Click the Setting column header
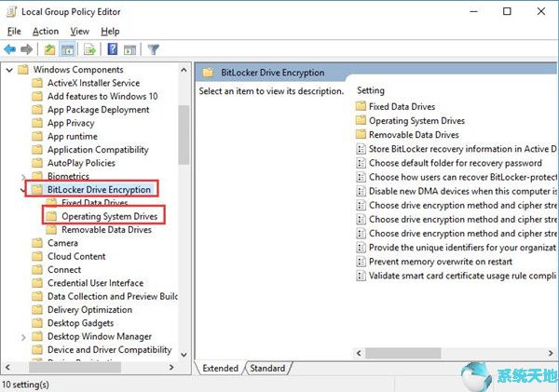The height and width of the screenshot is (392, 559). (371, 90)
